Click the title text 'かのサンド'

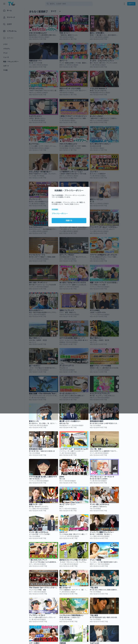63,532
